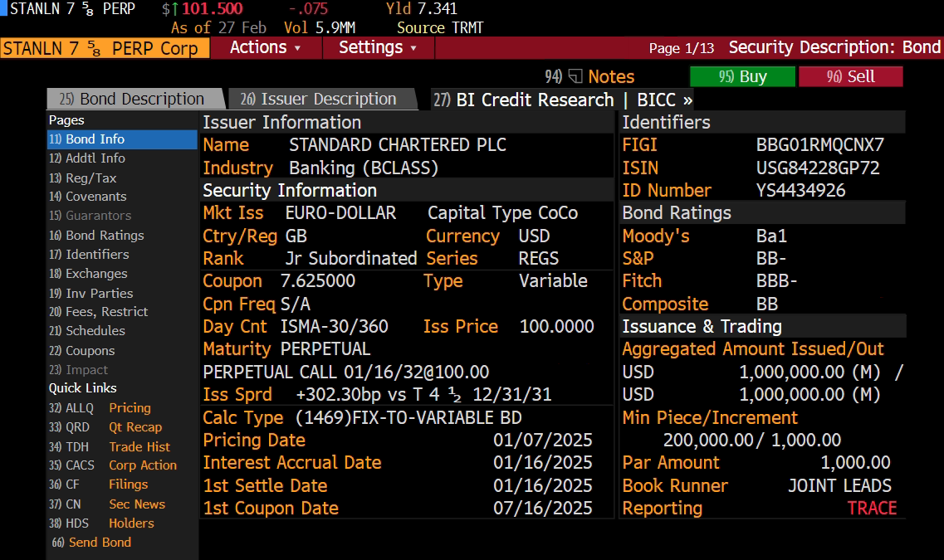Click the ISIN value USG84228GP72

point(818,168)
